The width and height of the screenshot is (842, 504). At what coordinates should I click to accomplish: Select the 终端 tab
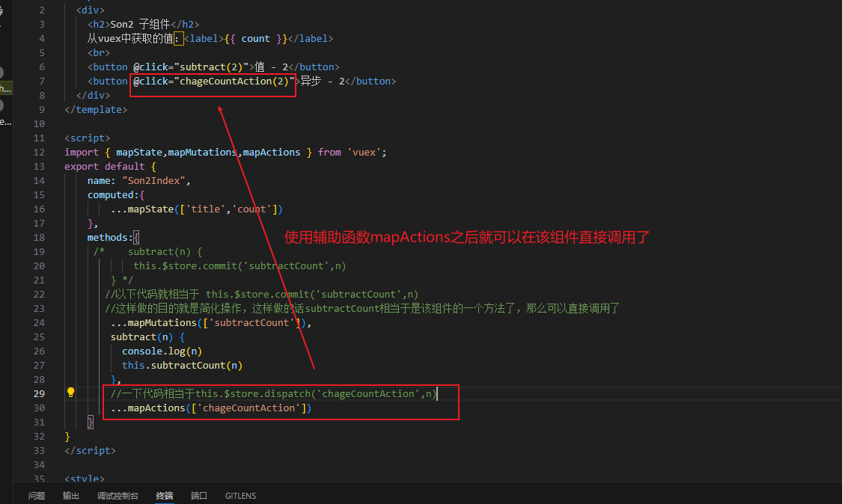coord(165,496)
